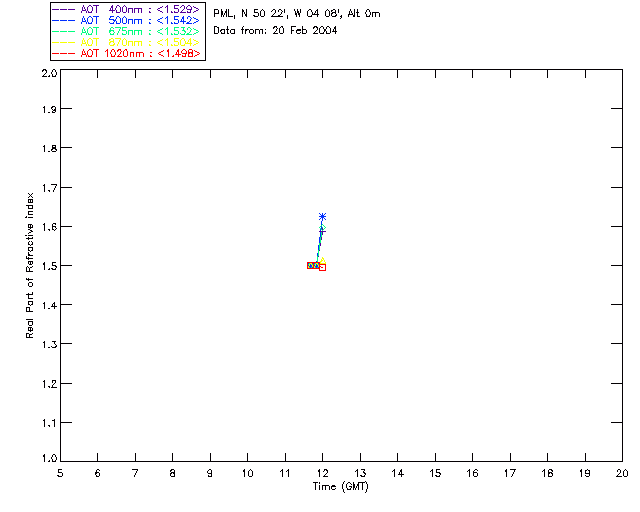640x512 pixels.
Task: Click y-axis tick label 1.6
Action: [x=49, y=227]
